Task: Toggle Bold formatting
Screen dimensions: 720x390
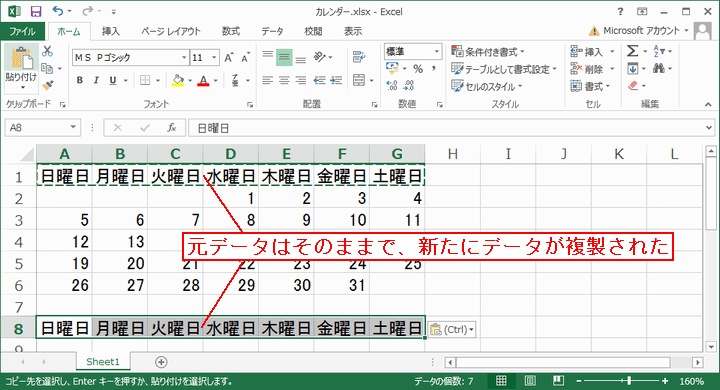Action: pyautogui.click(x=80, y=80)
